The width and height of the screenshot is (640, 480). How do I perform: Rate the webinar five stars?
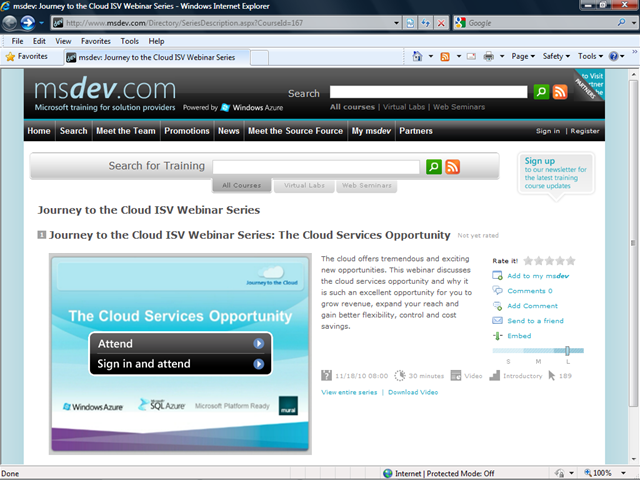[571, 260]
